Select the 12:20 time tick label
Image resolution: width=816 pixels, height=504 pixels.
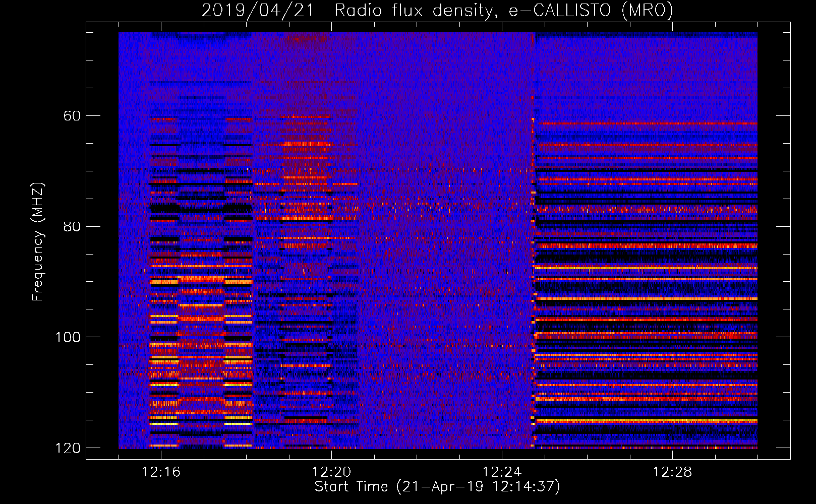[331, 472]
